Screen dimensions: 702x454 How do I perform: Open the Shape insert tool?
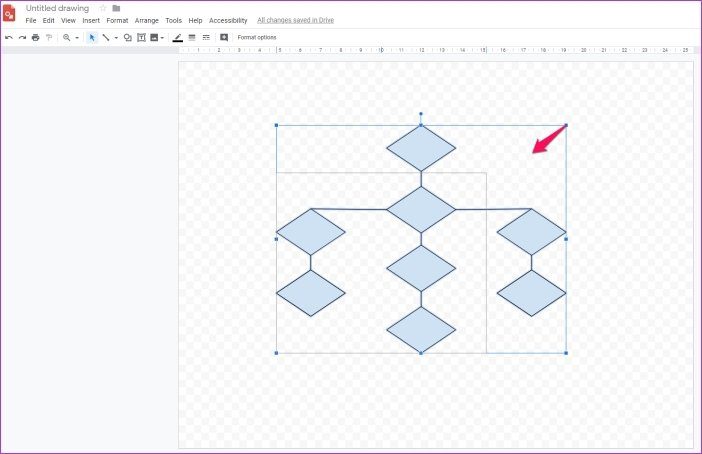click(x=128, y=38)
